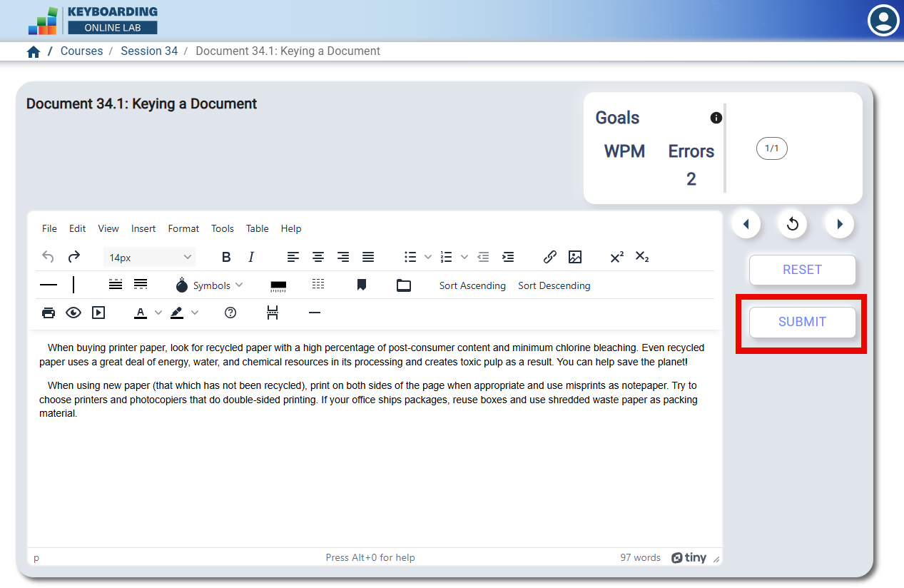Navigate to the Courses breadcrumb link

coord(81,51)
